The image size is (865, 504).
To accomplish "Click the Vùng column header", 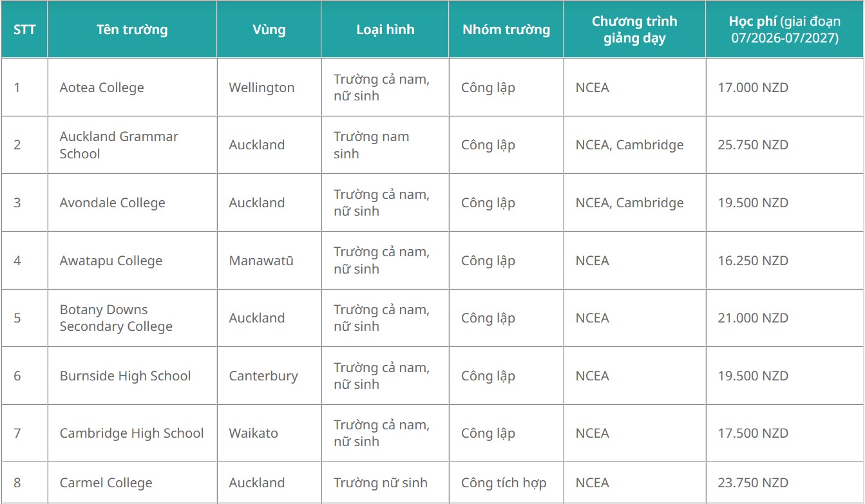I will click(269, 30).
